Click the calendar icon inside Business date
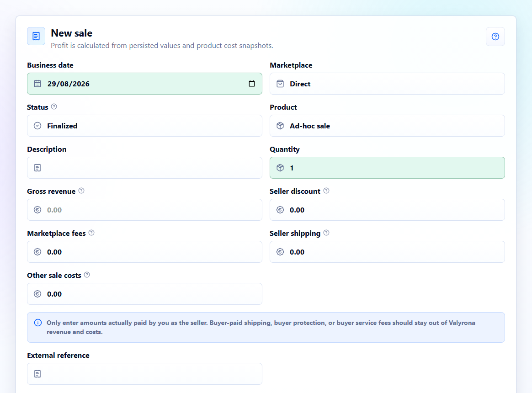 tap(37, 84)
